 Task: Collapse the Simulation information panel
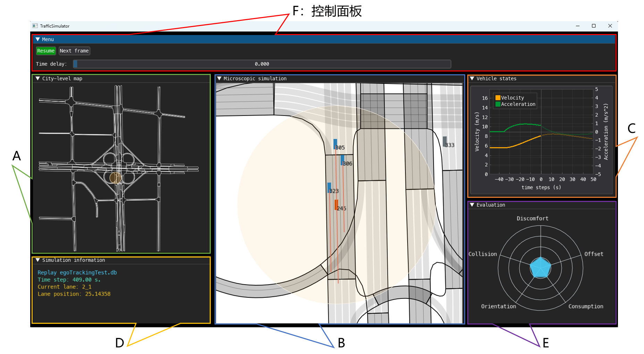pos(38,260)
